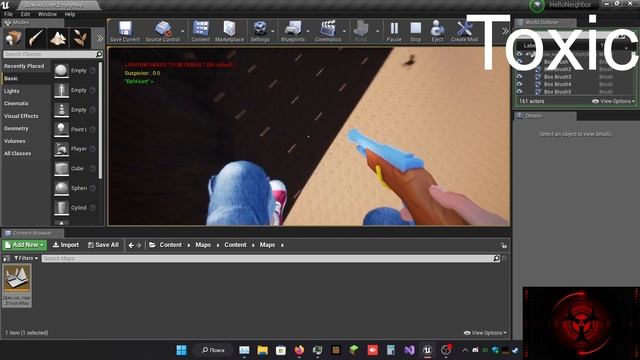Toggle visibility of Box Brush4
Viewport: 640px width, 360px height.
click(519, 84)
